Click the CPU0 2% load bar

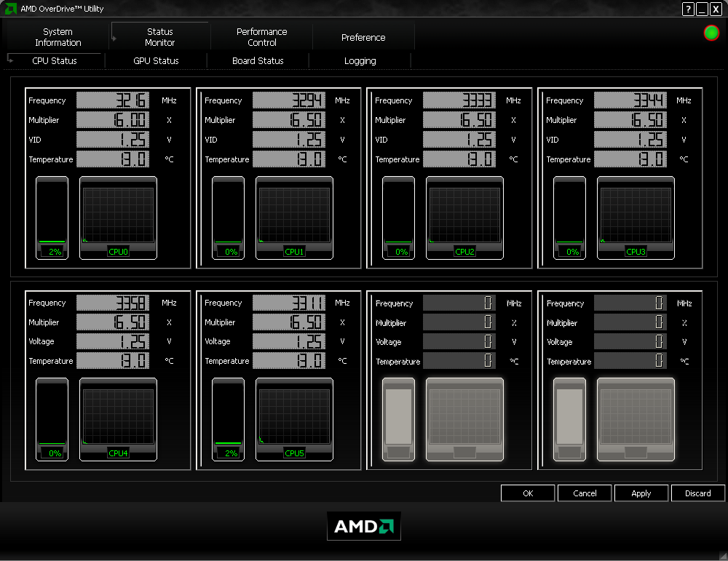tap(52, 218)
